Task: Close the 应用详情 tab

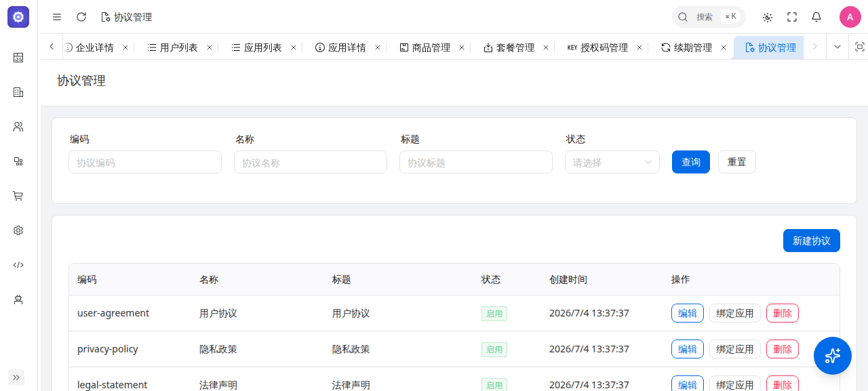Action: pos(378,47)
